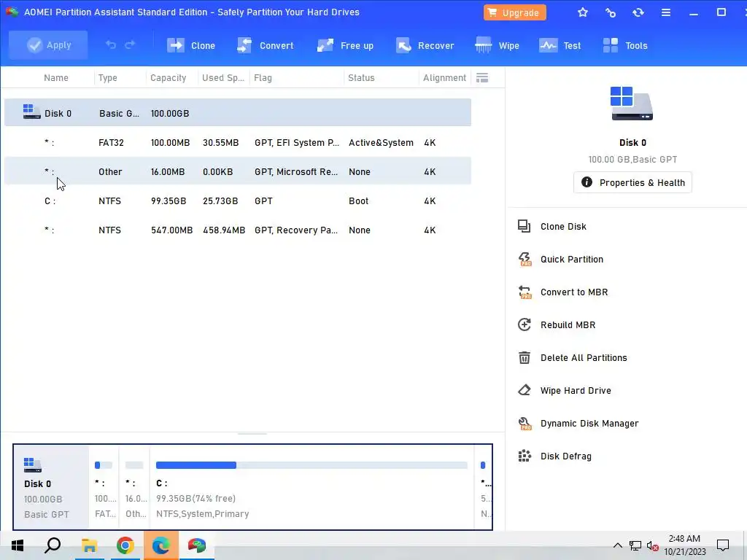The height and width of the screenshot is (560, 747).
Task: Sort by Type column header
Action: (x=108, y=77)
